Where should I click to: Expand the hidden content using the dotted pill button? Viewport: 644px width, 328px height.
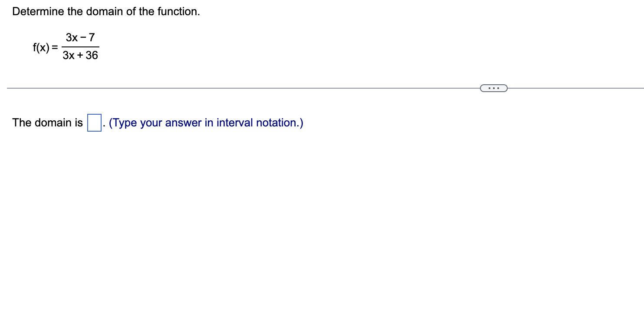click(493, 88)
